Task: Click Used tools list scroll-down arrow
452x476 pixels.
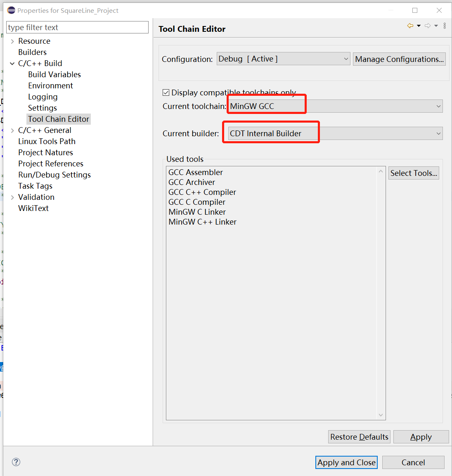Action: tap(381, 415)
